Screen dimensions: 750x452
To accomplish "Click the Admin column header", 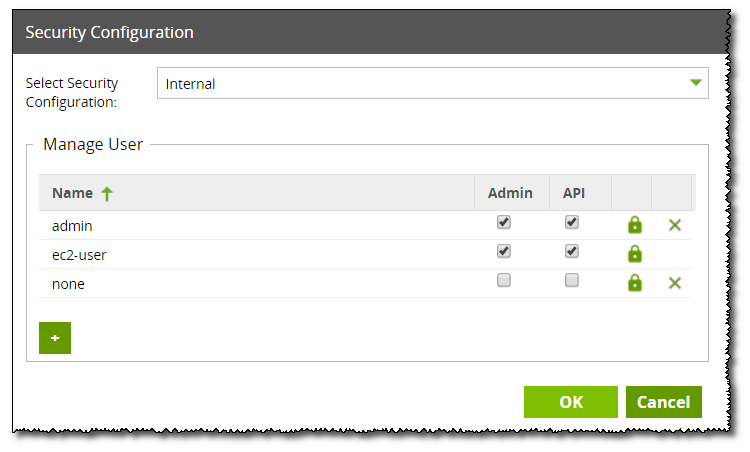I will coord(512,193).
